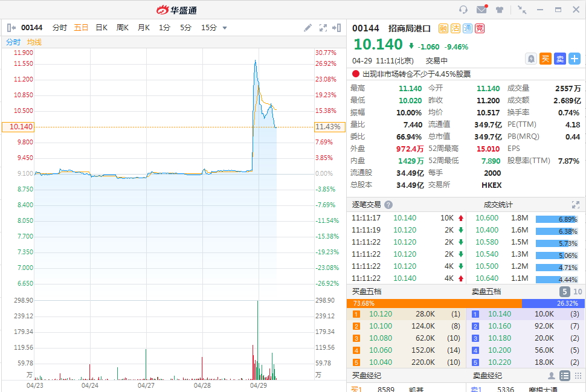586x392 pixels.
Task: Select ask level 5 price 10.220
Action: click(x=500, y=362)
